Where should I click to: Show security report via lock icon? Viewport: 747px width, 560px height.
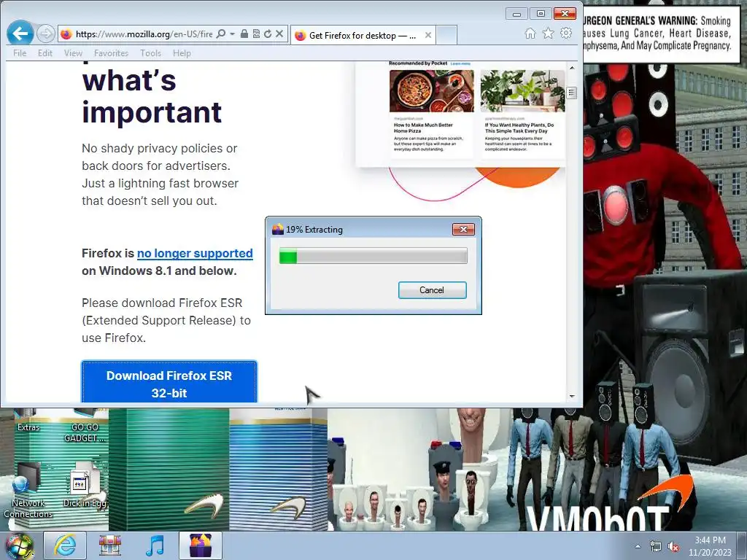point(244,34)
